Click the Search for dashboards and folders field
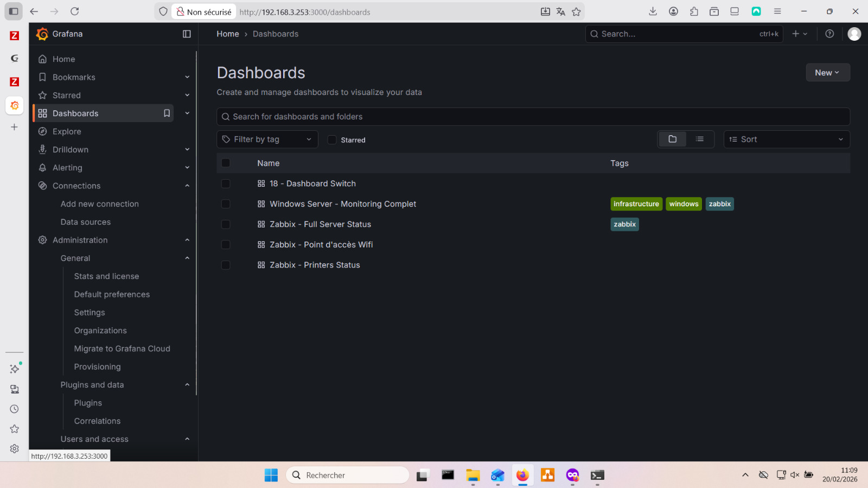868x488 pixels. point(533,117)
